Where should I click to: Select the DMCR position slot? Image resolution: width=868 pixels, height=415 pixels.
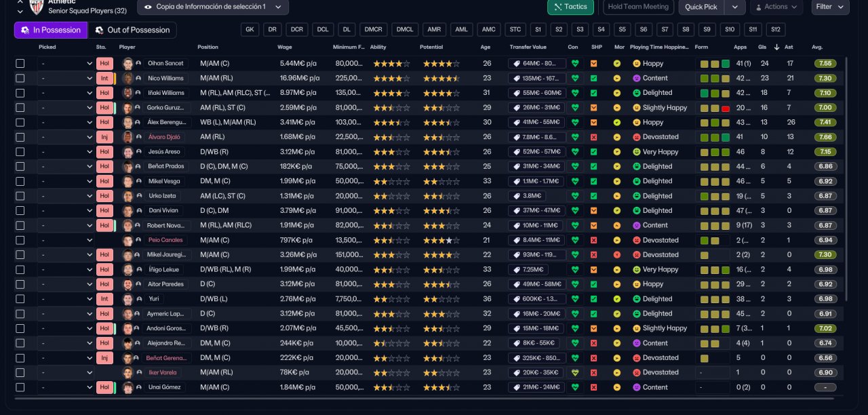374,30
